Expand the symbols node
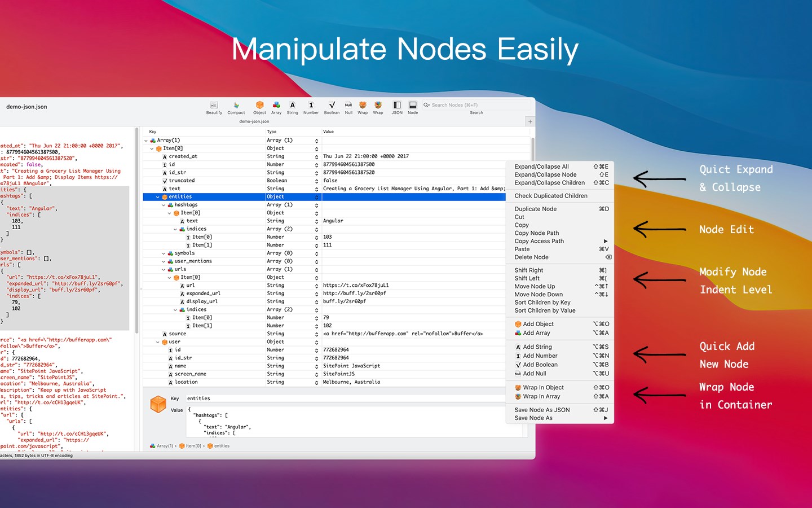The width and height of the screenshot is (812, 508). tap(164, 253)
